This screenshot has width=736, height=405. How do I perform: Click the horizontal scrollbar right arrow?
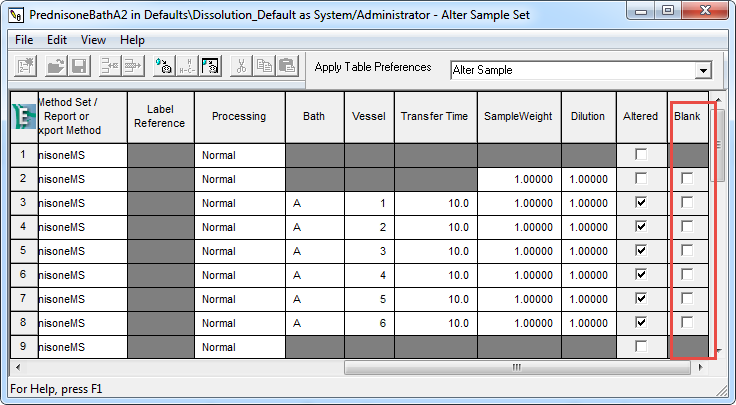tap(700, 367)
